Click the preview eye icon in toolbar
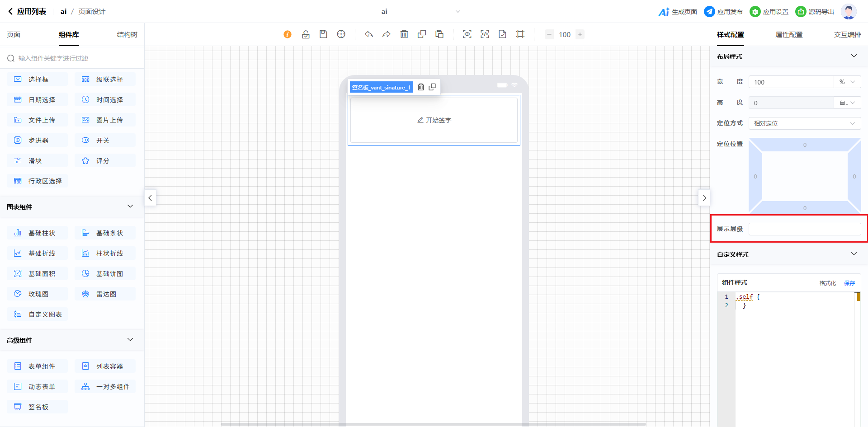 (467, 34)
